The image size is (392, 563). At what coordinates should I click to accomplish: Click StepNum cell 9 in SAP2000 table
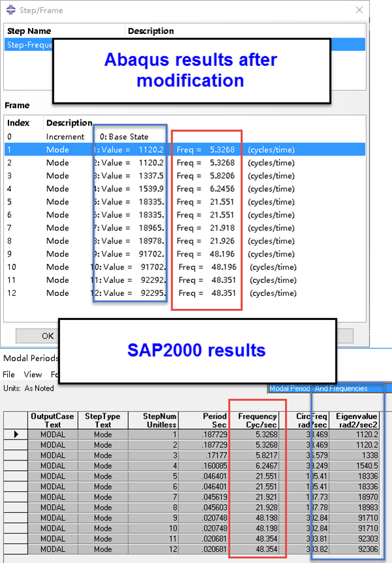click(153, 518)
